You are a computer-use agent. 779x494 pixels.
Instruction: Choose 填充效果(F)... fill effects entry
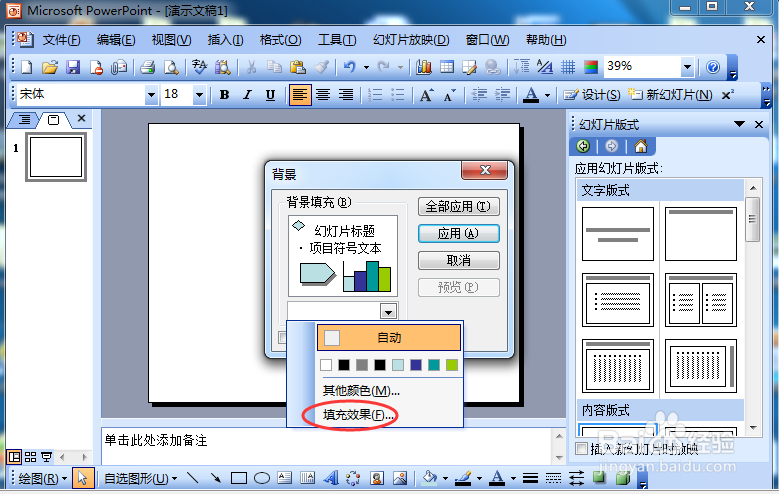point(359,414)
